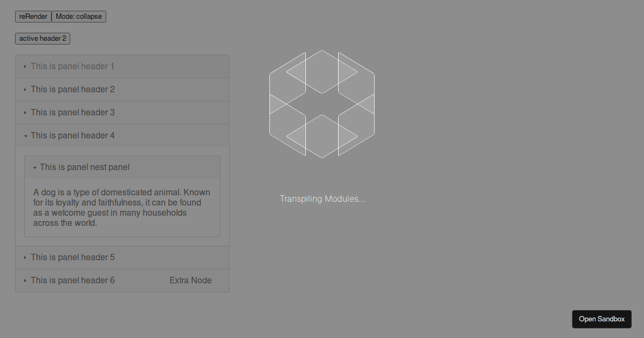This screenshot has height=338, width=644.
Task: Open "This is panel header 5" title
Action: point(72,258)
